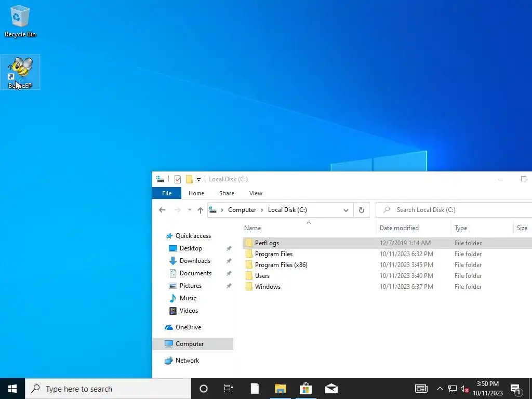Open the Home ribbon tab
This screenshot has width=532, height=399.
click(196, 193)
